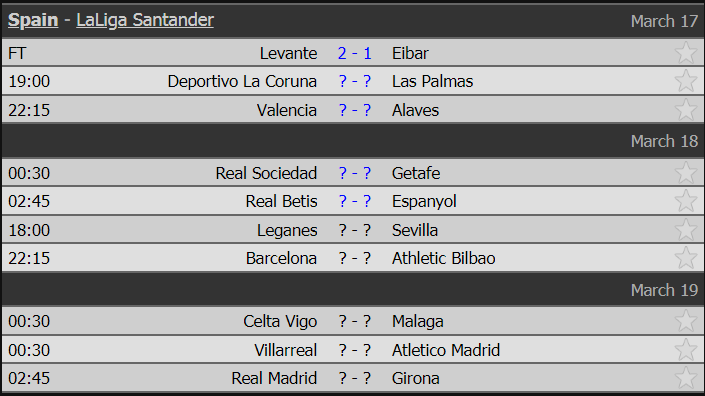The height and width of the screenshot is (396, 705).
Task: Select the Real Madrid team name
Action: [274, 378]
